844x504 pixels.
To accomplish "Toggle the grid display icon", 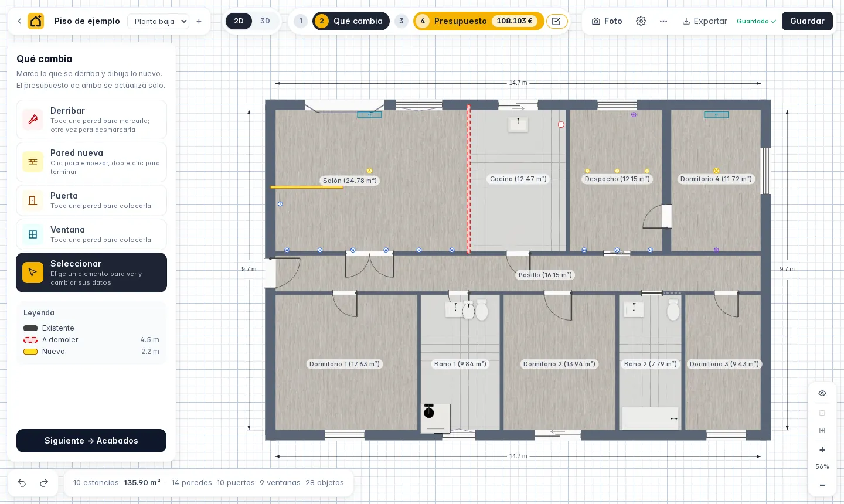I will pos(822,431).
